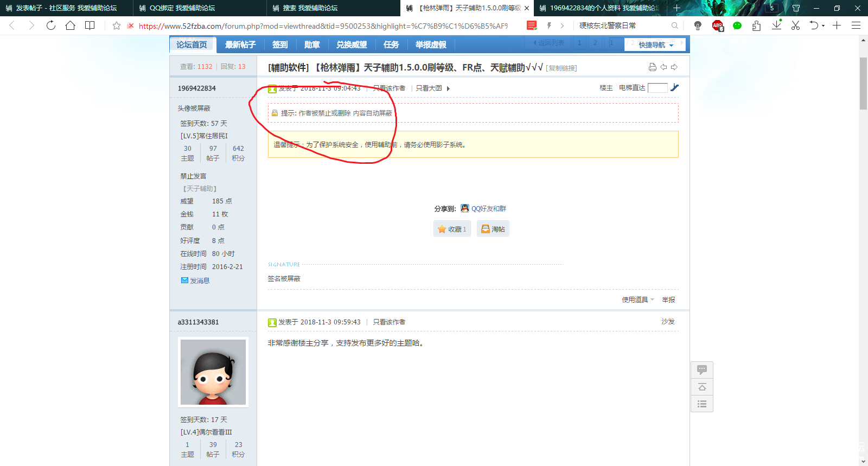Click the reload page icon
868x466 pixels.
coord(51,25)
